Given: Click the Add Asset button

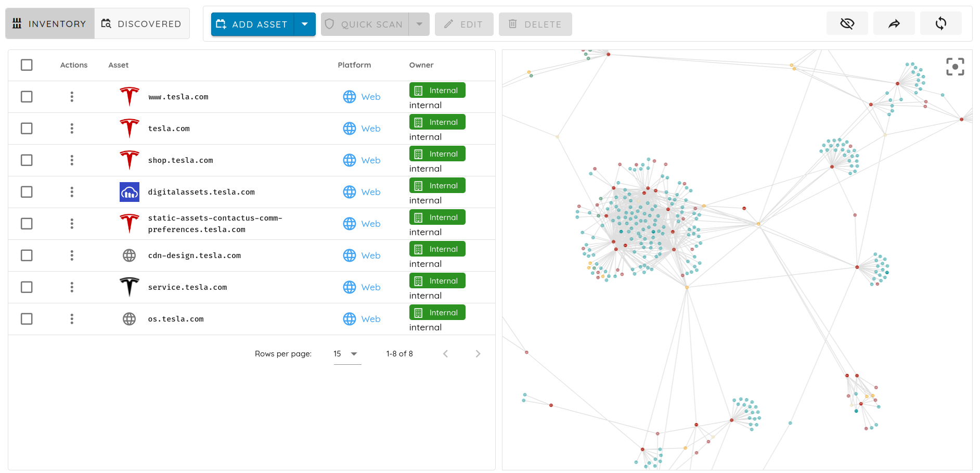Looking at the screenshot, I should [252, 24].
